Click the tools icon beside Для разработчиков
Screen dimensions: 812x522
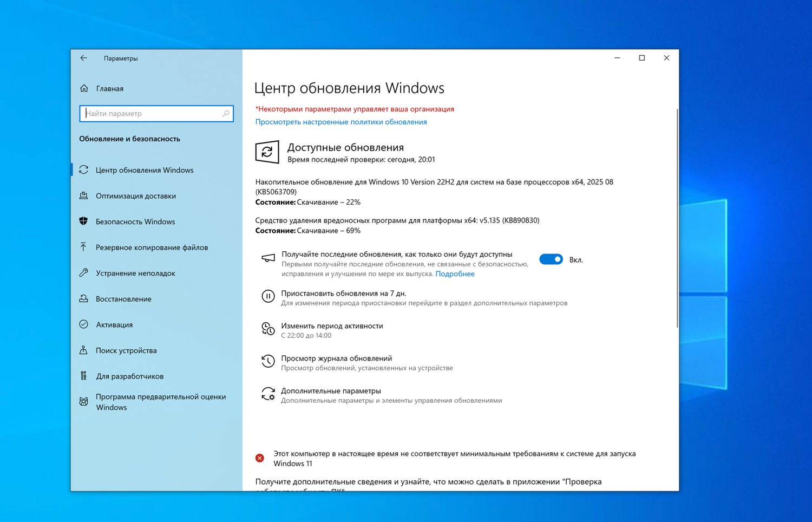click(x=83, y=376)
